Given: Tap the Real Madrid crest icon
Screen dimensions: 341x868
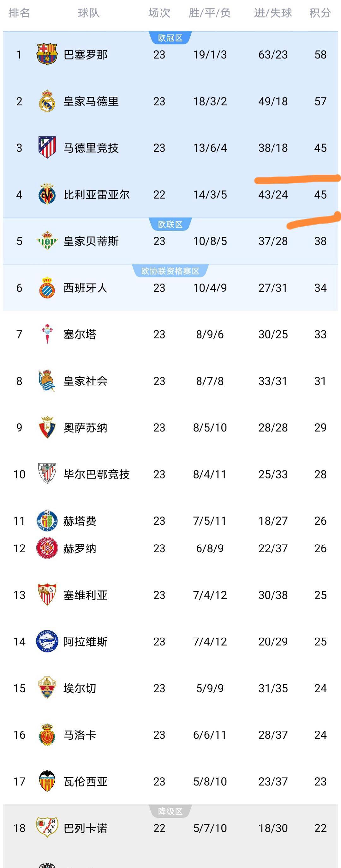Looking at the screenshot, I should click(47, 101).
